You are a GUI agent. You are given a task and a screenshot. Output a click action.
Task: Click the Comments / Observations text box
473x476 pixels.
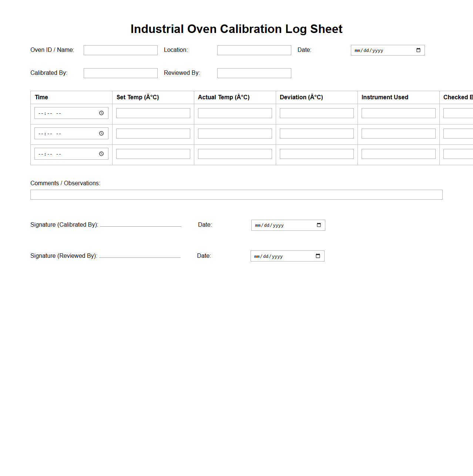(x=236, y=194)
